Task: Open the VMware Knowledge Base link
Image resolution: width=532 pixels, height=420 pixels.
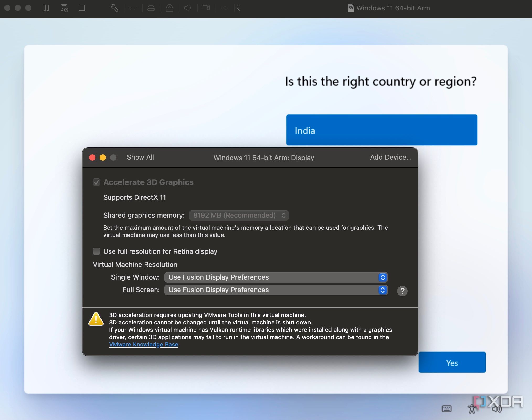Action: tap(143, 344)
